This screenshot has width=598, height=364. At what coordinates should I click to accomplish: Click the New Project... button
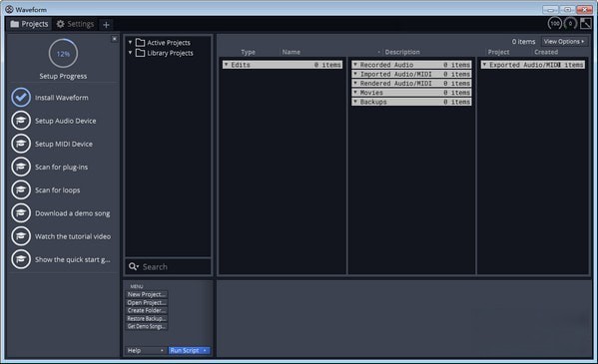point(147,294)
